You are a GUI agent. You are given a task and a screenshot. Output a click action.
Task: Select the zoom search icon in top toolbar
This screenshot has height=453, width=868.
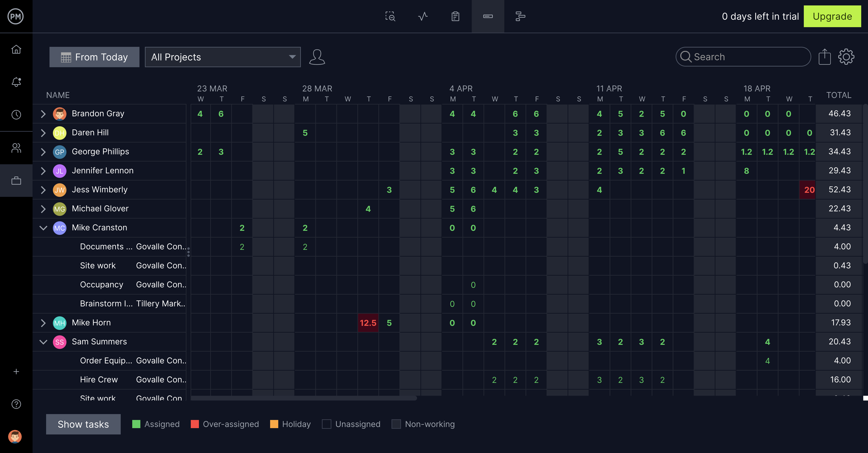coord(390,16)
